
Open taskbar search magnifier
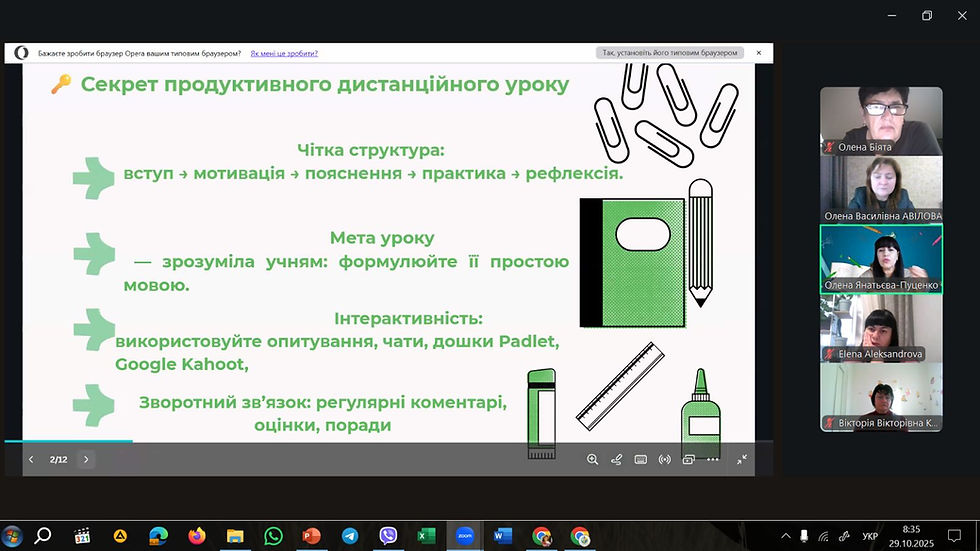click(x=42, y=536)
